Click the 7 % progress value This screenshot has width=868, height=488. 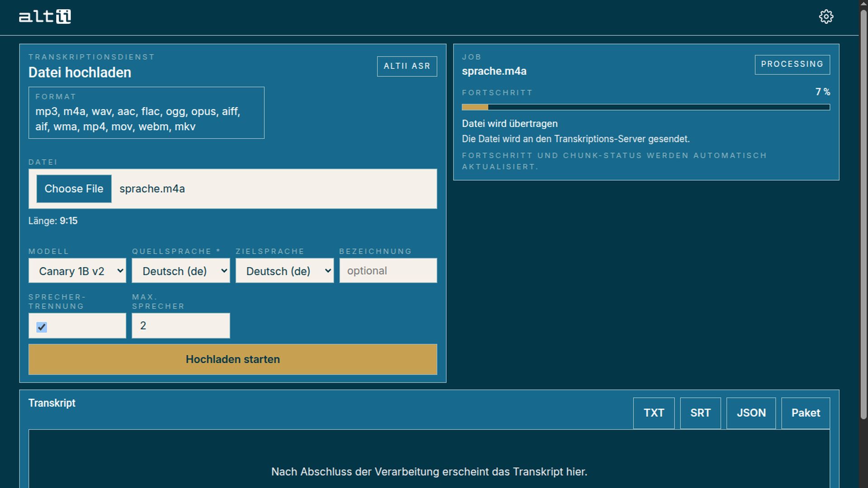[x=823, y=92]
